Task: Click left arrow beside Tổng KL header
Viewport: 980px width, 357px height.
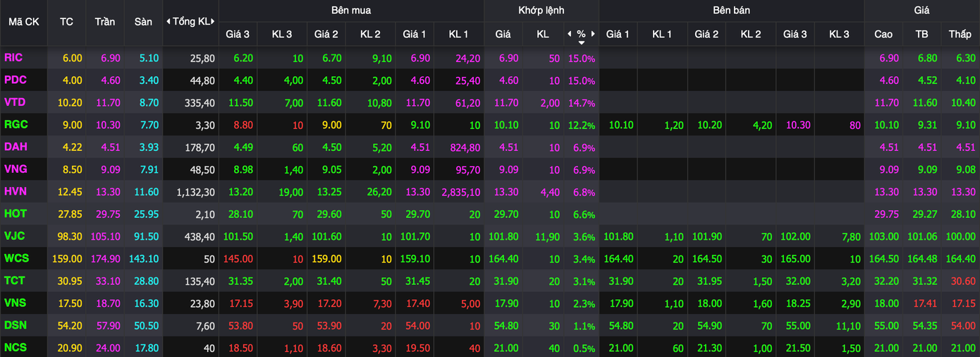Action: 168,22
